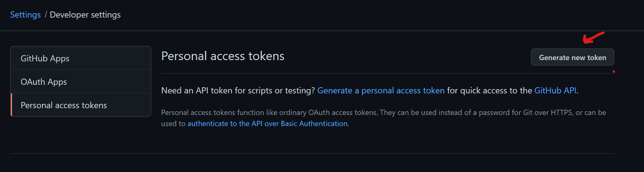Image resolution: width=644 pixels, height=172 pixels.
Task: Click the 'for quick access to the' text
Action: tap(489, 90)
